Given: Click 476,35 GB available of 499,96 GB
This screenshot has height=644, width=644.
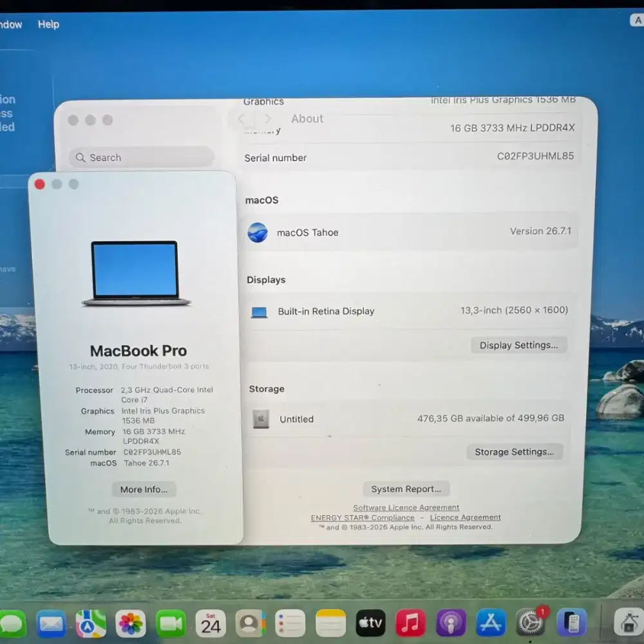Looking at the screenshot, I should click(x=491, y=418).
